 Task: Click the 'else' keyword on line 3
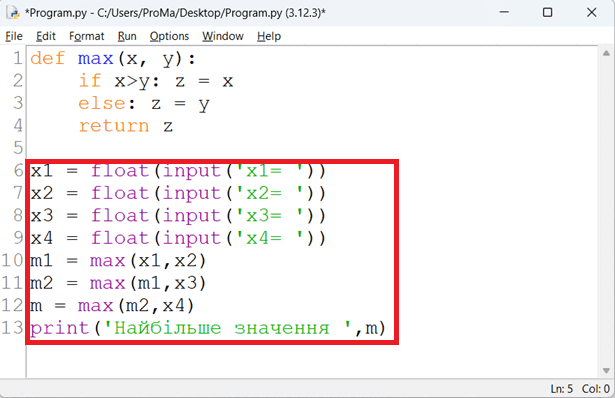click(x=102, y=104)
